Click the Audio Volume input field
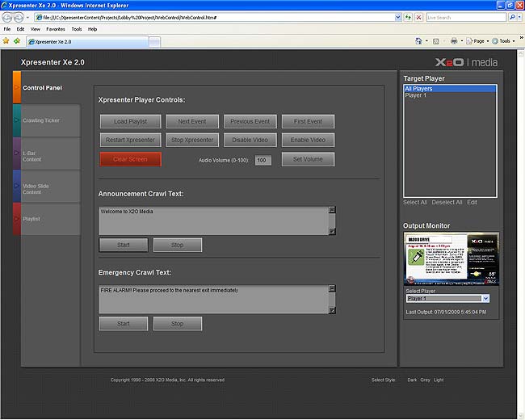Screen dimensions: 525x420 (x=262, y=160)
